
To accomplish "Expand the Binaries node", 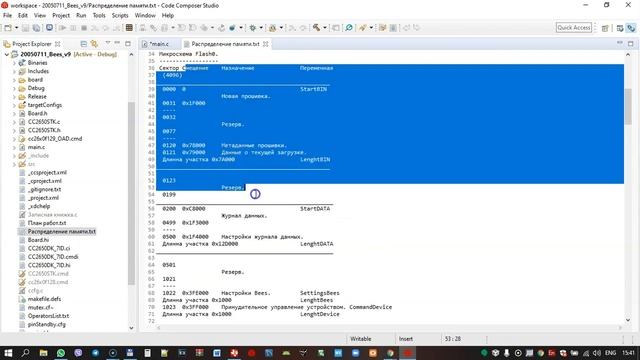I will pos(14,63).
